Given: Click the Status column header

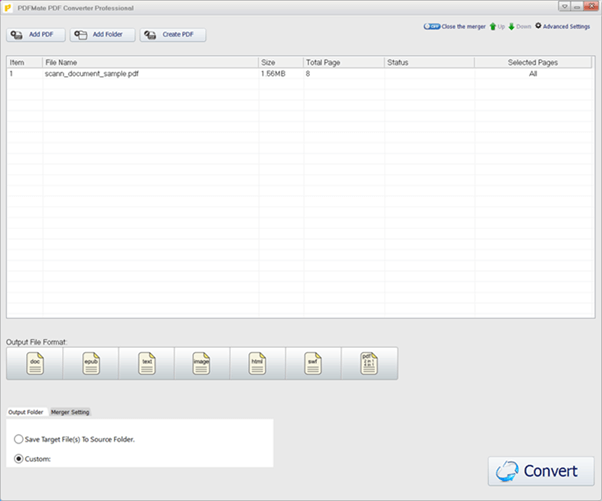Looking at the screenshot, I should click(430, 62).
